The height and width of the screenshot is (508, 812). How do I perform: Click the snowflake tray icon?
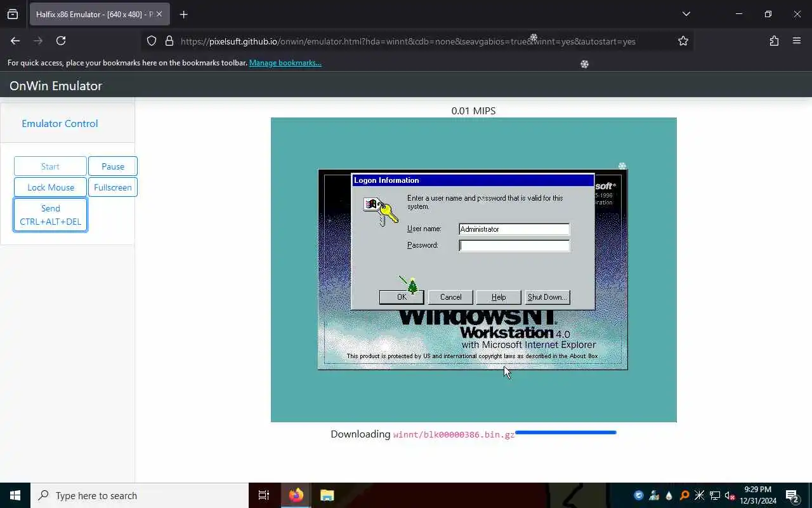tap(700, 495)
